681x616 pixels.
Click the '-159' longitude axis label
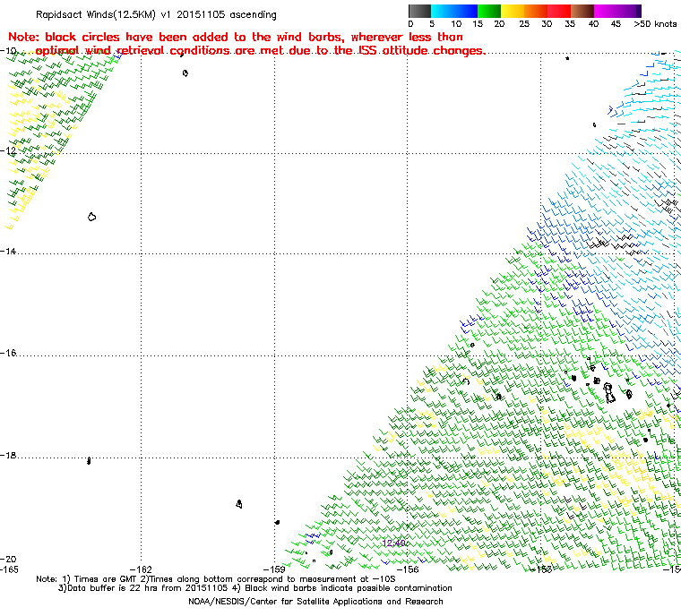click(274, 569)
